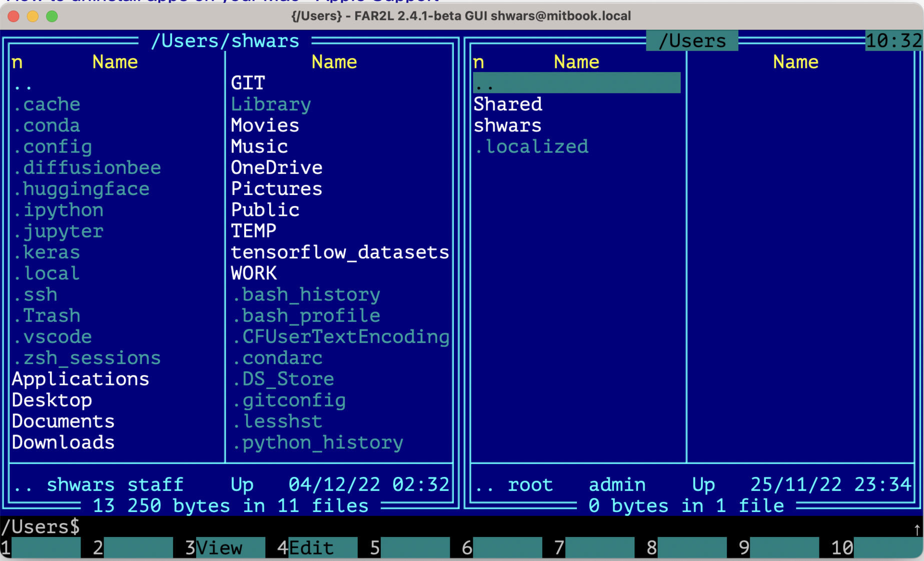This screenshot has width=924, height=561.
Task: Click the sort mode letter in left panel header
Action: 17,62
